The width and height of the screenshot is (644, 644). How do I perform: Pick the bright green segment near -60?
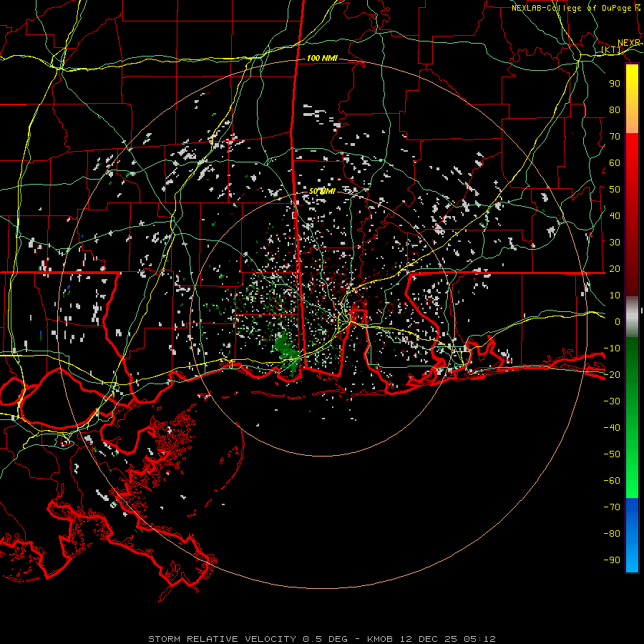[632, 484]
